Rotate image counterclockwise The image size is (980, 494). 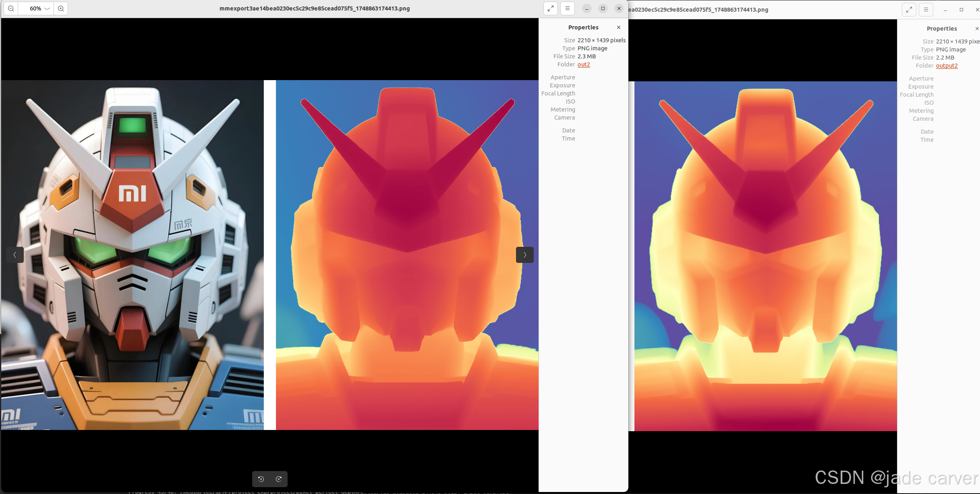[261, 479]
